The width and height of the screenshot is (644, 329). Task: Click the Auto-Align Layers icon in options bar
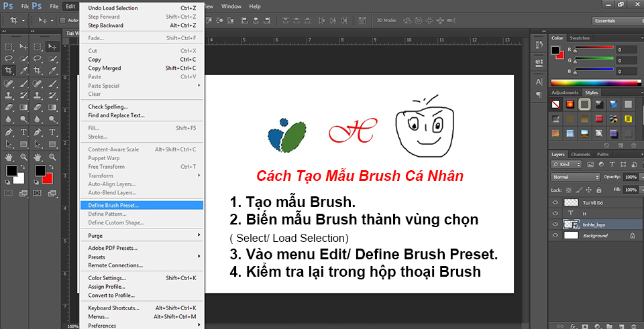362,20
